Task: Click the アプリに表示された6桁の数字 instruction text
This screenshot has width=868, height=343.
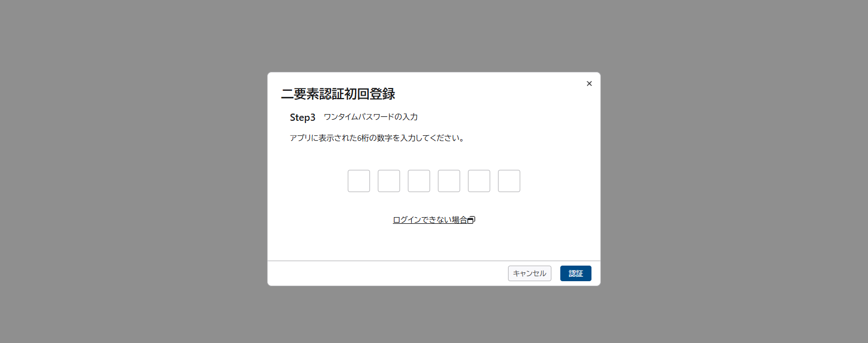Action: [341, 138]
